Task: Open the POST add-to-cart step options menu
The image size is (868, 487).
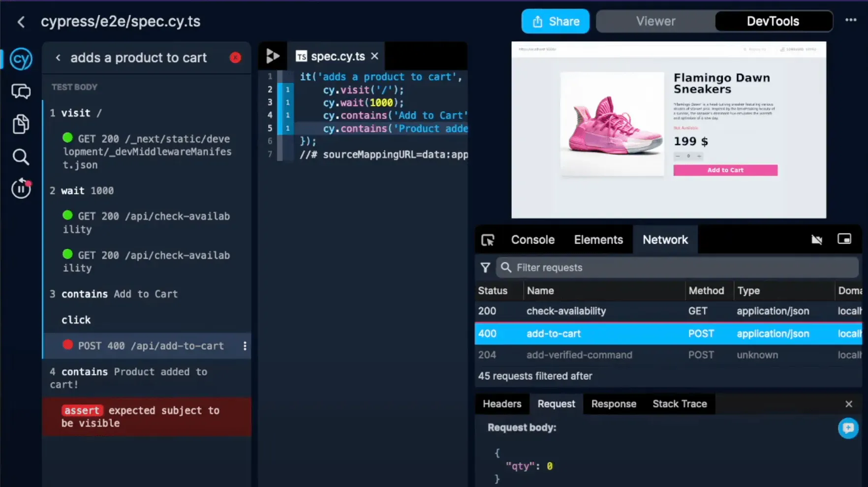Action: click(245, 346)
